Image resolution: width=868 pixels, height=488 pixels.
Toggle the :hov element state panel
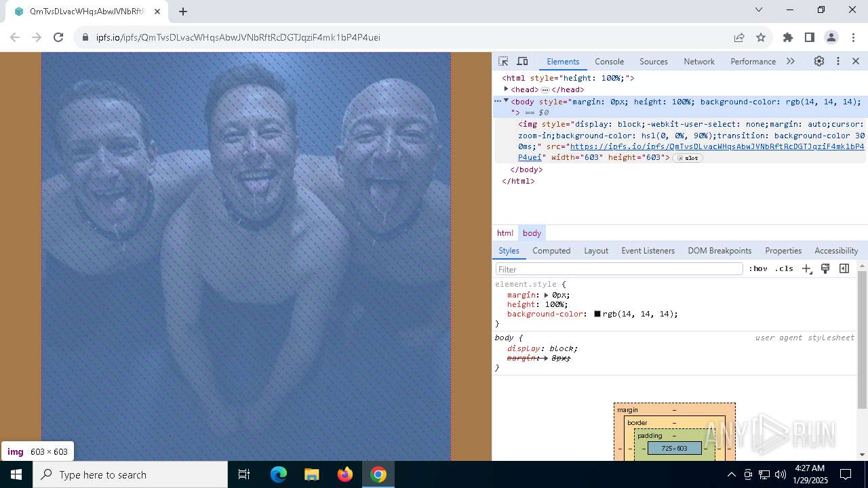pyautogui.click(x=758, y=268)
